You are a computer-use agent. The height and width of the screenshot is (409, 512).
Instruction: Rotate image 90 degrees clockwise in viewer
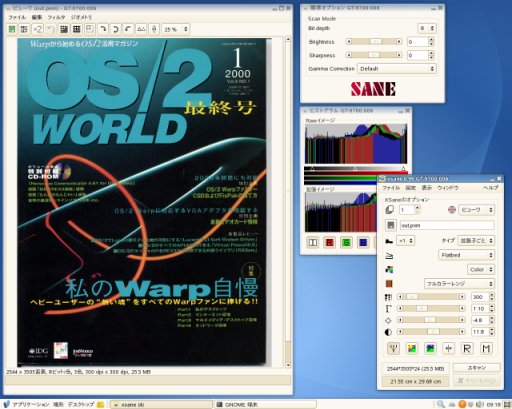pyautogui.click(x=103, y=29)
